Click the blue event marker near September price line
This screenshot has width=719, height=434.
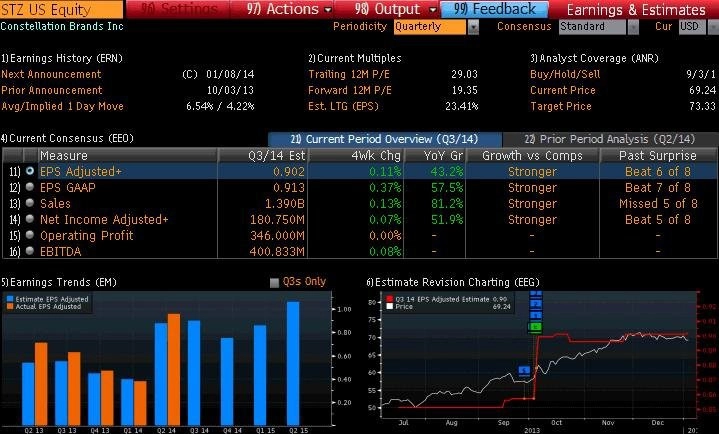coord(524,370)
